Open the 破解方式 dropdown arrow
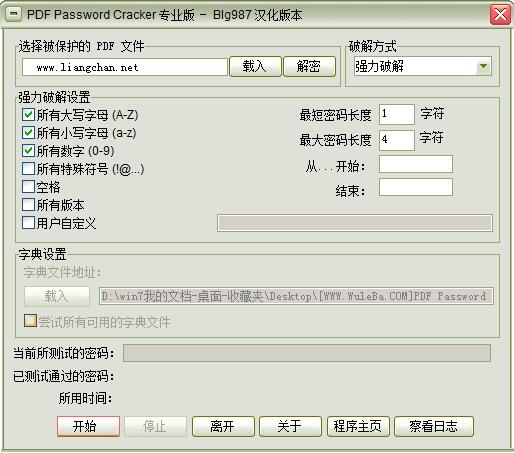This screenshot has height=453, width=514. (x=483, y=66)
